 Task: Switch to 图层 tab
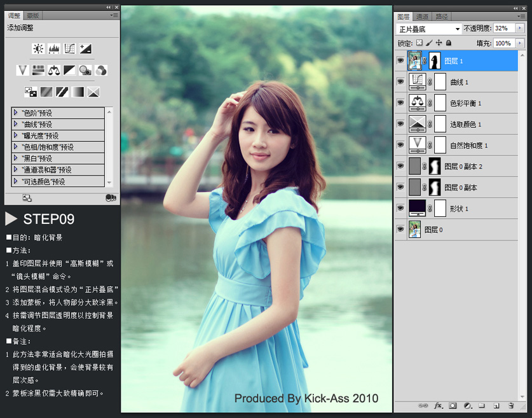tap(404, 17)
